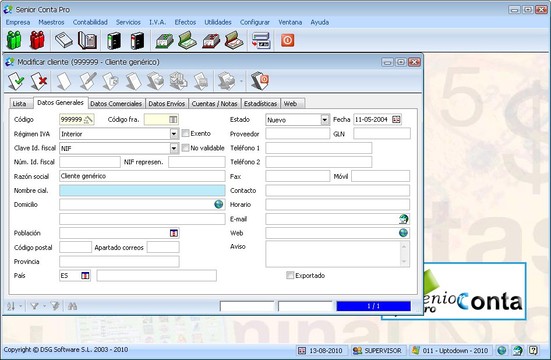The image size is (551, 360).
Task: Switch to the Datos Envíos tab
Action: 167,104
